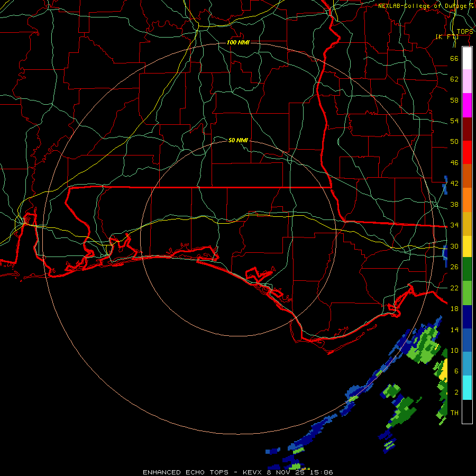Viewport: 476px width, 476px height.
Task: Pick the light blue legend swatch
Action: (x=467, y=364)
